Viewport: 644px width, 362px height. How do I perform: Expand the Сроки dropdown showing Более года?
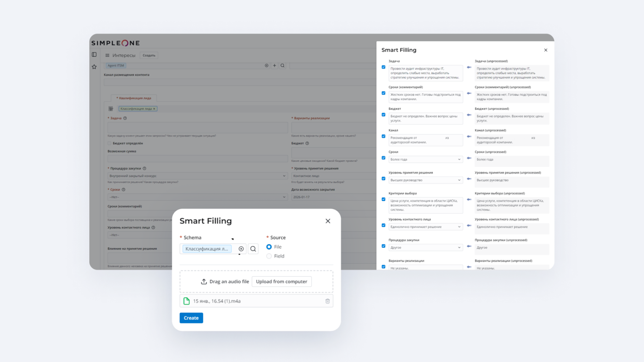(x=425, y=160)
